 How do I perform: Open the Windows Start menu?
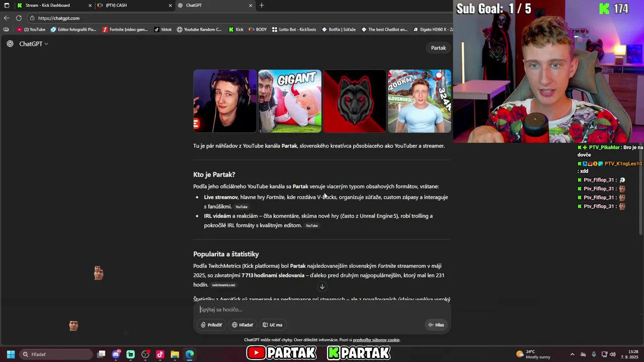(x=11, y=354)
